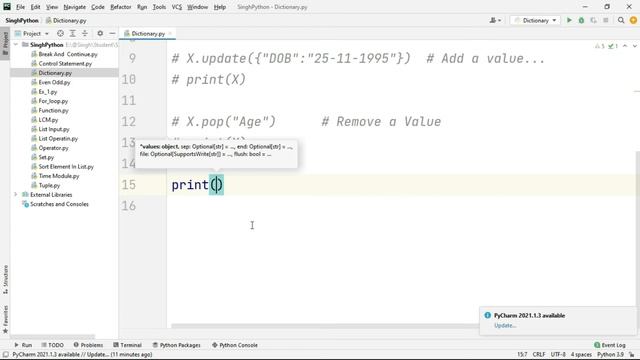Click the stop execution square icon
Image resolution: width=640 pixels, height=360 pixels.
point(606,20)
